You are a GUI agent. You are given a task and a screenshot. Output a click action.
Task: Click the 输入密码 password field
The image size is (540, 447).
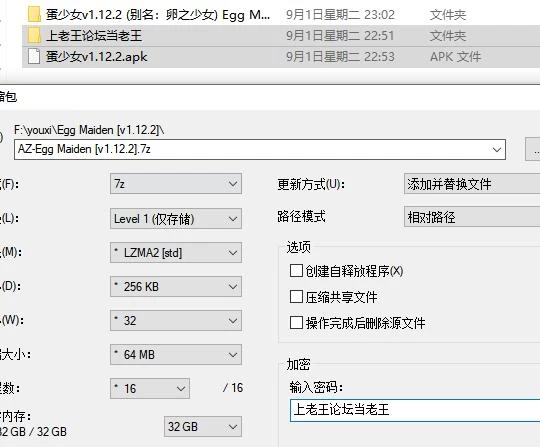[x=415, y=410]
